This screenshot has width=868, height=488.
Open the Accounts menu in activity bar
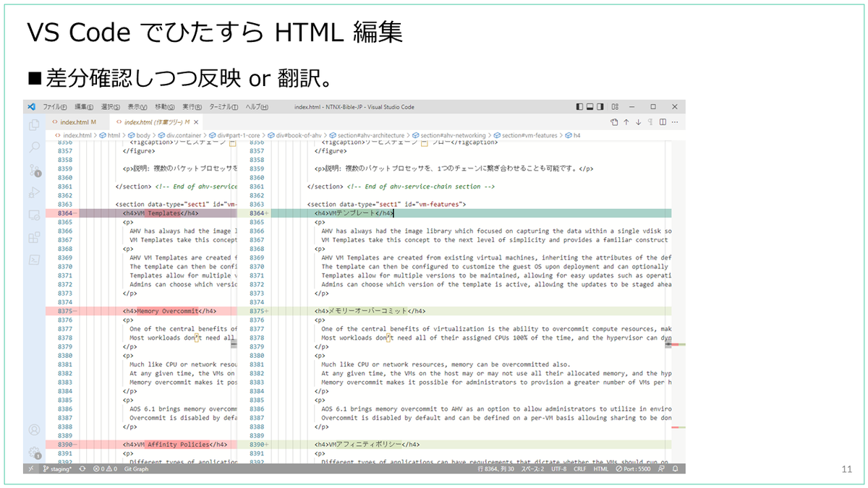click(33, 429)
